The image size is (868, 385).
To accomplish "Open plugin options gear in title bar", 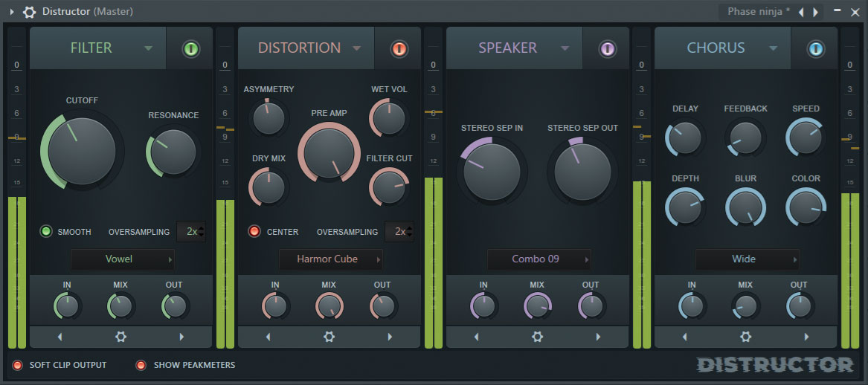I will click(x=29, y=12).
